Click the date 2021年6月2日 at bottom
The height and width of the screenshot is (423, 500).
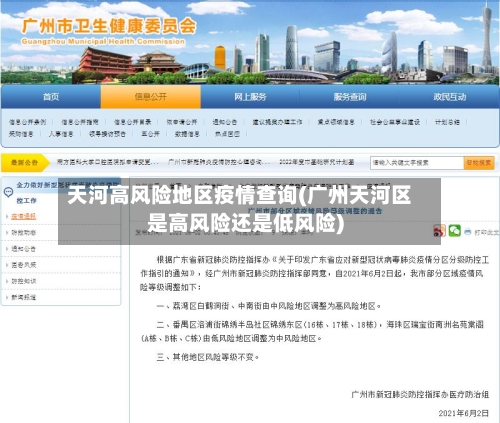tap(464, 413)
